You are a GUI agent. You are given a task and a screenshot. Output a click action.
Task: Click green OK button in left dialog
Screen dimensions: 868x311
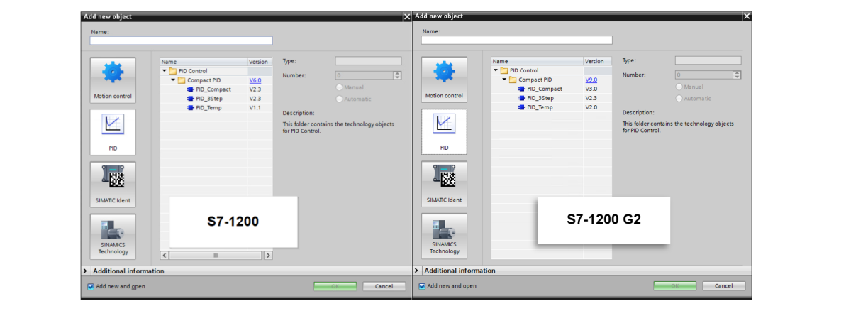336,286
